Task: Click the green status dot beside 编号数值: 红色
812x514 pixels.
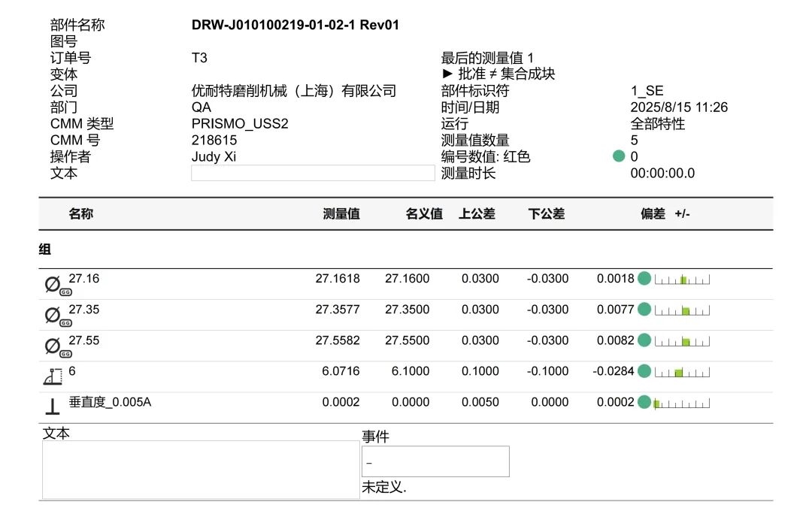Action: (619, 156)
